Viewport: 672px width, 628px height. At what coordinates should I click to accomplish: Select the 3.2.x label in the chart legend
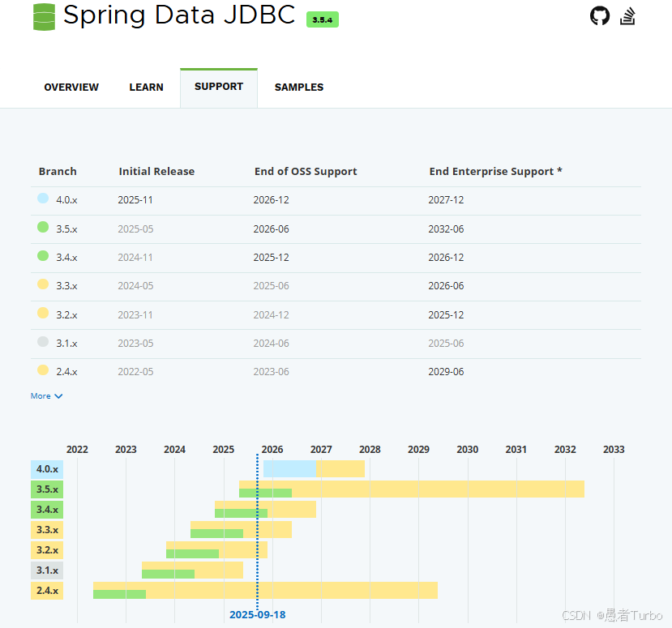point(46,549)
